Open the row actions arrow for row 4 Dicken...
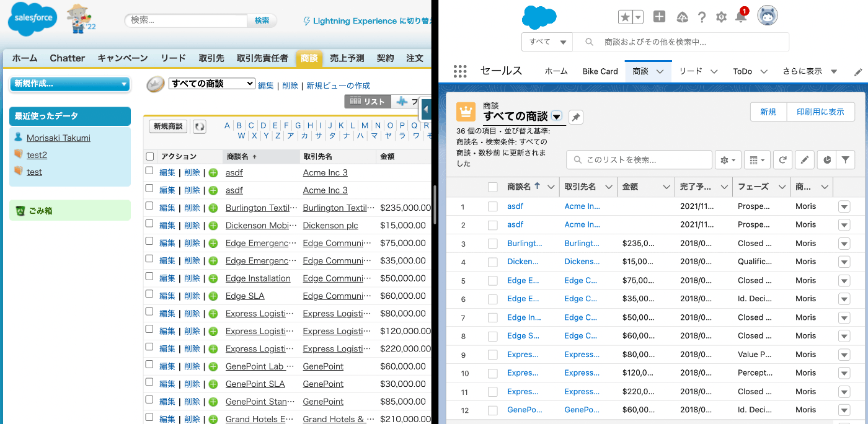The height and width of the screenshot is (424, 868). (x=844, y=262)
